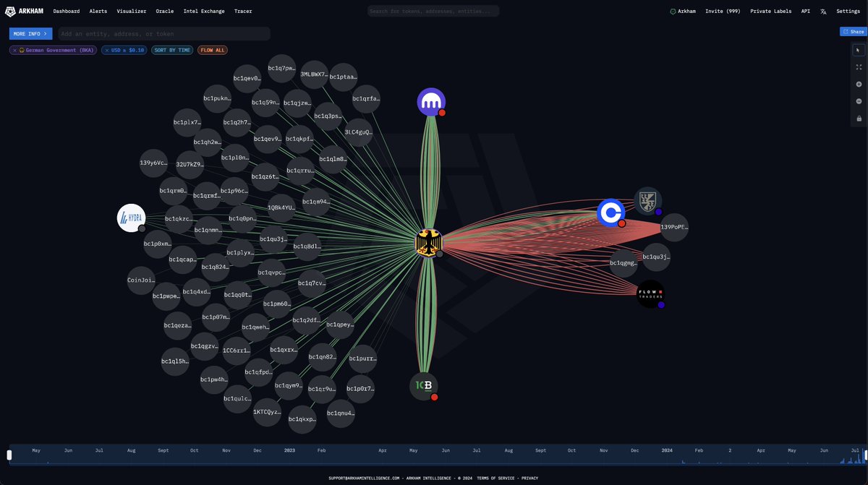Viewport: 868px width, 485px height.
Task: Select the CoinJoi node
Action: click(x=141, y=280)
